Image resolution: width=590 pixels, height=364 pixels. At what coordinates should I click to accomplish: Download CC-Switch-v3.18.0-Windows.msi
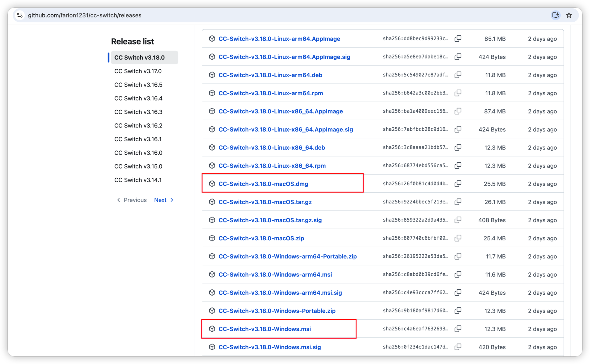(x=265, y=329)
